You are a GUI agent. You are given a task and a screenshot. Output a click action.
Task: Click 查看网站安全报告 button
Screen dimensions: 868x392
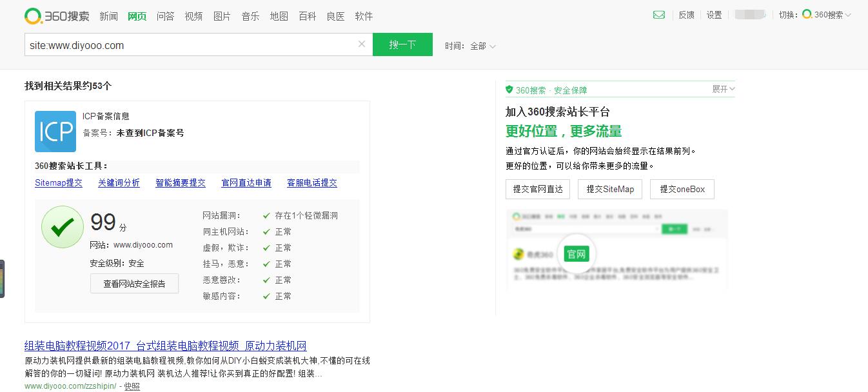(134, 284)
